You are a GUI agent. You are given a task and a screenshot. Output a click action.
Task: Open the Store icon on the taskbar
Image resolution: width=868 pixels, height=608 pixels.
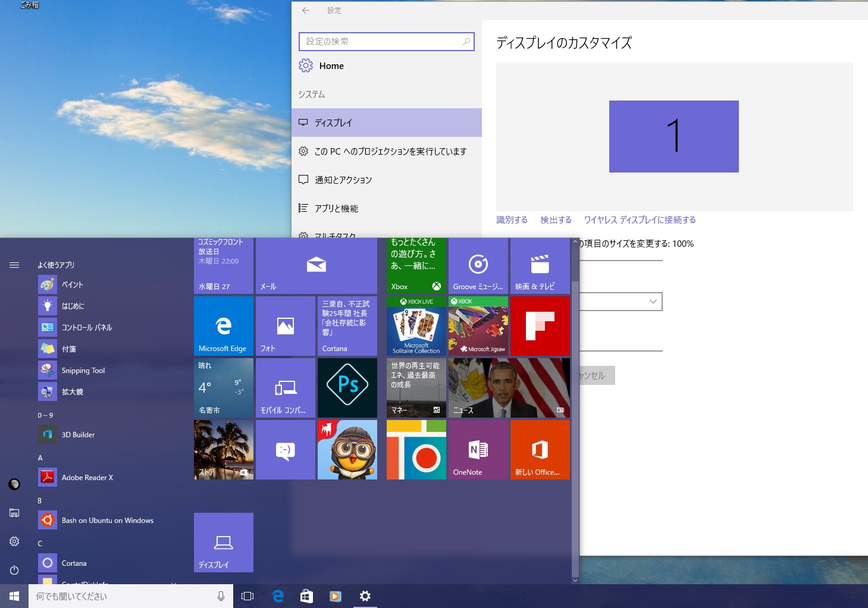coord(306,596)
